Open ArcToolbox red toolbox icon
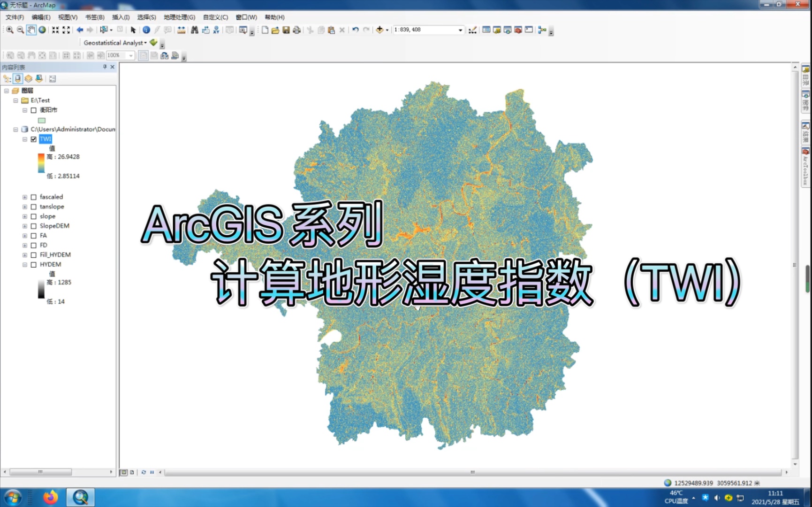This screenshot has height=507, width=812. [x=518, y=30]
